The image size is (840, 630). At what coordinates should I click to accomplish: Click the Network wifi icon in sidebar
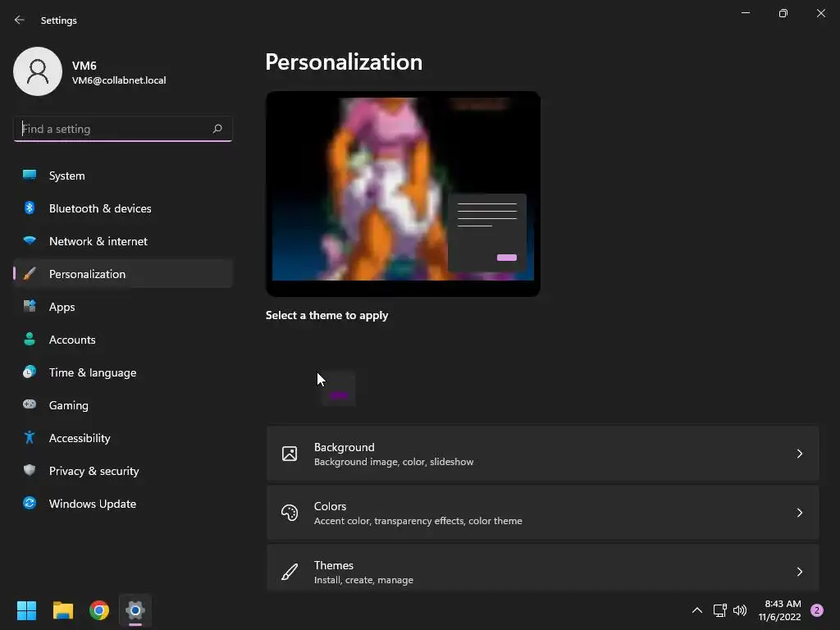pos(30,240)
